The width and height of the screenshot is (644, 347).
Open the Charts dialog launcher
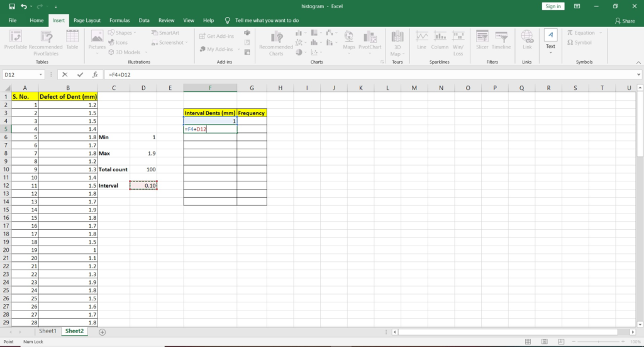tap(382, 62)
